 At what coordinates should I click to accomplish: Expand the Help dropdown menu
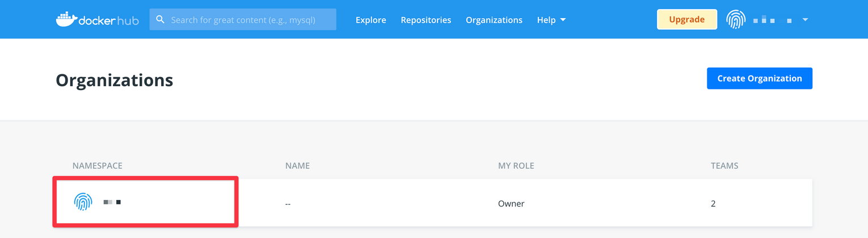(551, 20)
